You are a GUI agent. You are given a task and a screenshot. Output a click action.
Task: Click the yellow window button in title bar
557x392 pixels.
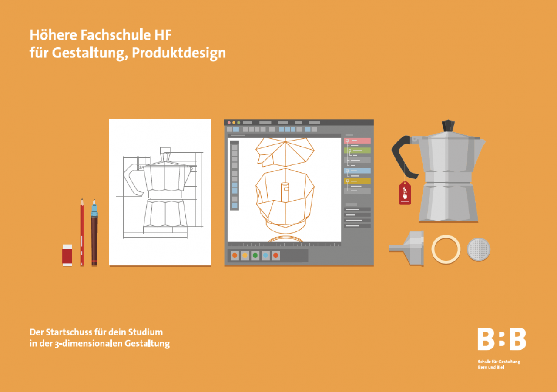click(234, 123)
